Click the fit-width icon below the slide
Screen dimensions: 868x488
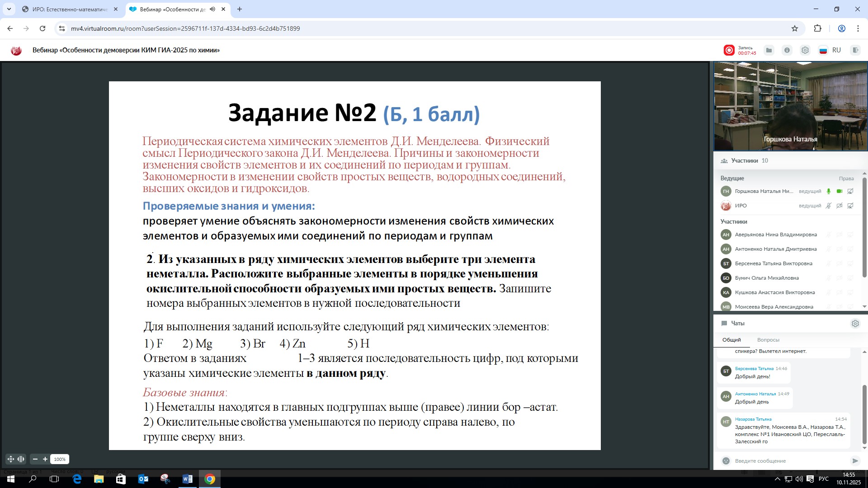(21, 459)
